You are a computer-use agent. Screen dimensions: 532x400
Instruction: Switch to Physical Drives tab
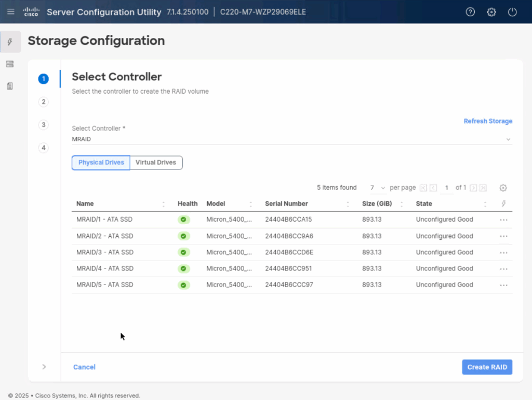click(x=101, y=163)
